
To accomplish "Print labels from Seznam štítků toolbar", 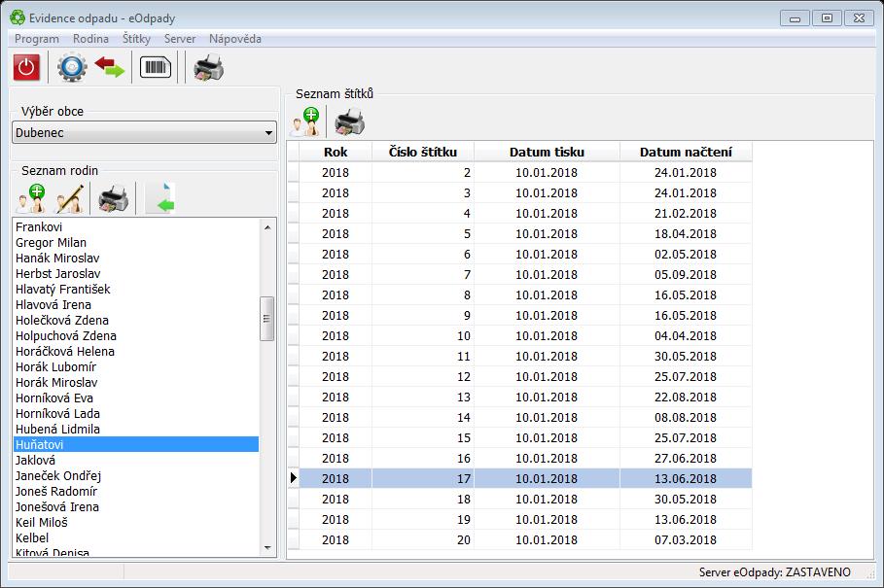I will 349,121.
